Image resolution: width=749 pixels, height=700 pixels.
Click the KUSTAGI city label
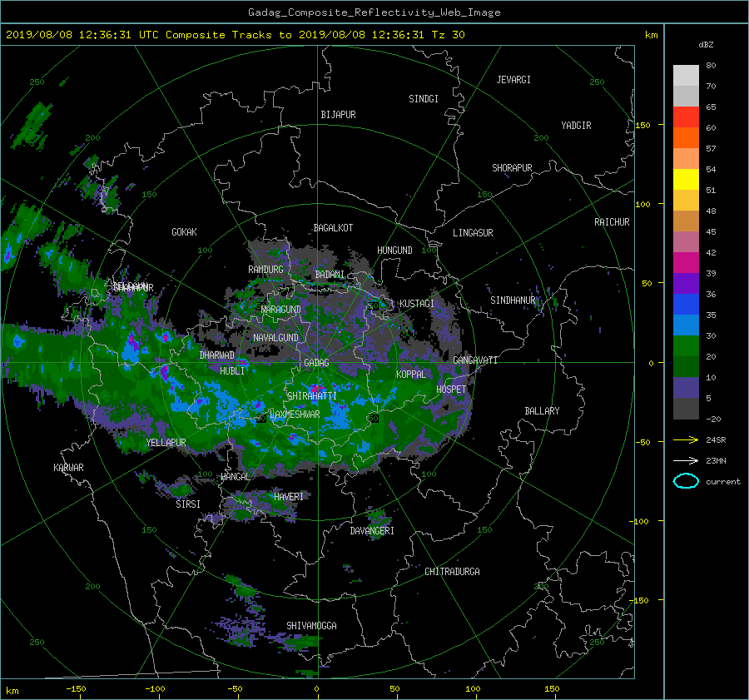click(x=417, y=304)
